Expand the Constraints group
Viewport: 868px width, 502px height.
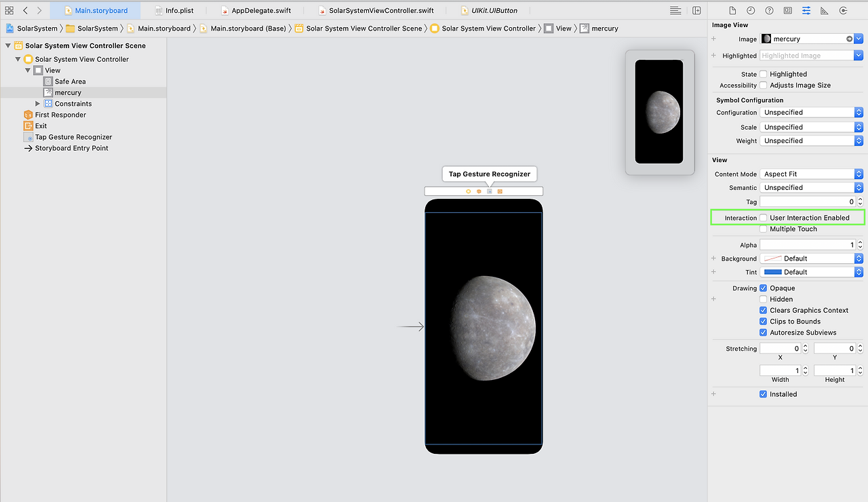[38, 104]
